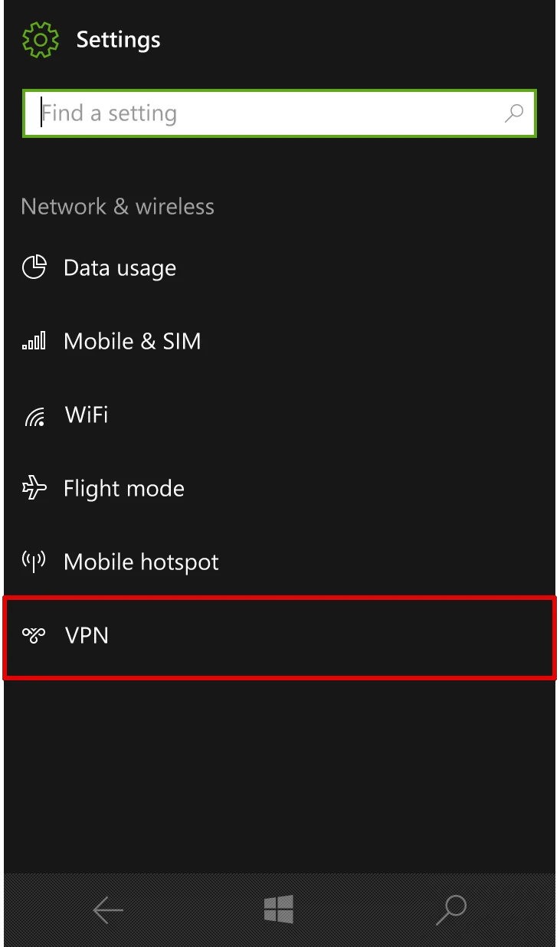
Task: Select the Mobile hotspot label
Action: point(141,562)
